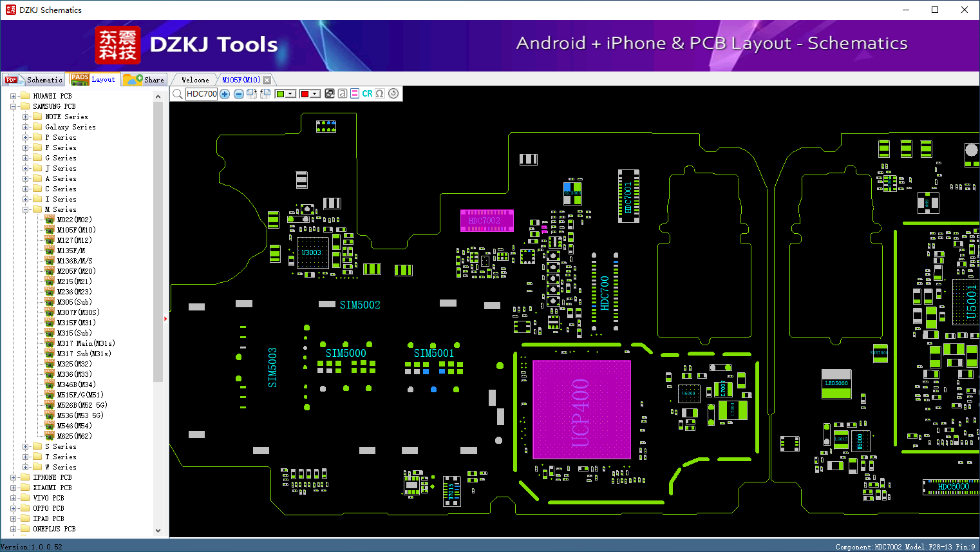The height and width of the screenshot is (552, 980).
Task: Click the A Series folder
Action: click(61, 178)
